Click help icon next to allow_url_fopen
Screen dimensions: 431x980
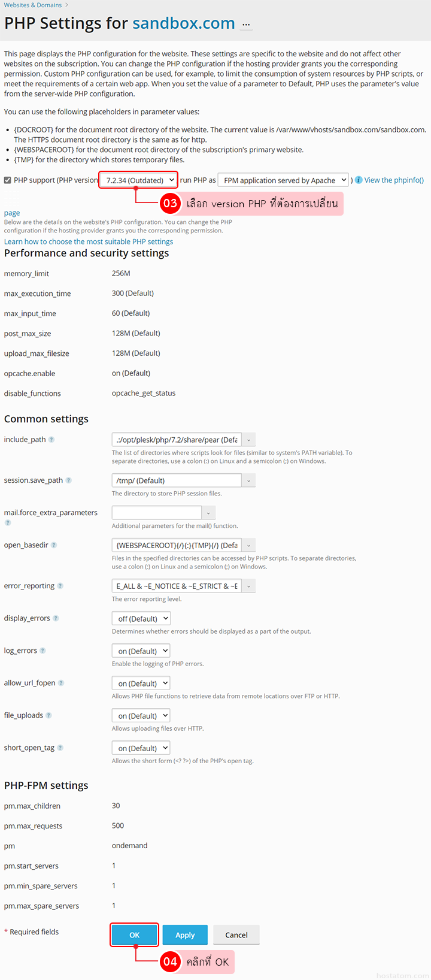(61, 683)
